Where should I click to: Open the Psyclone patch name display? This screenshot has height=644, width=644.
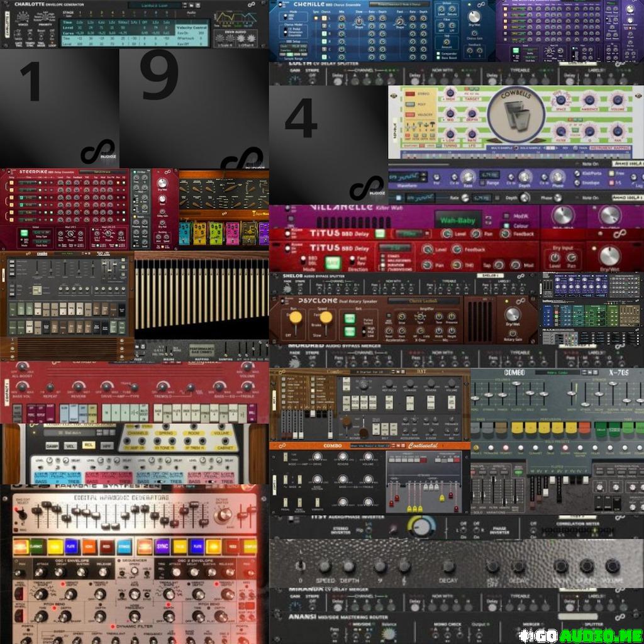[423, 301]
